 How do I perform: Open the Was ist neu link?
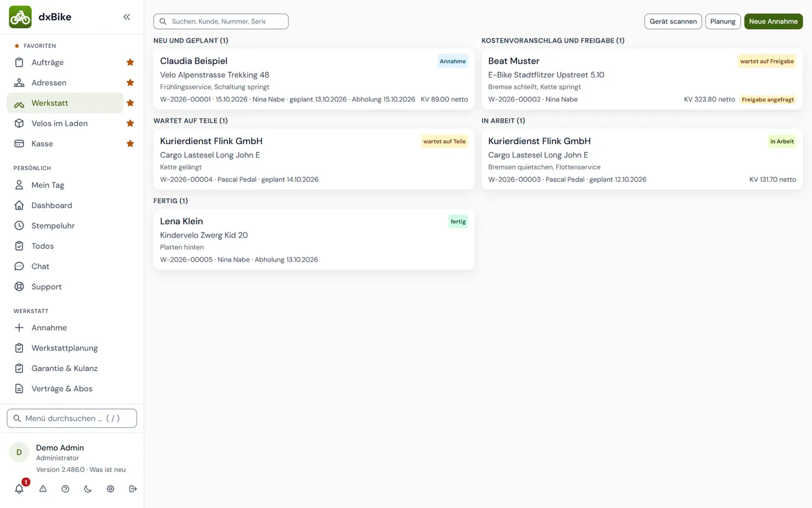click(x=108, y=470)
